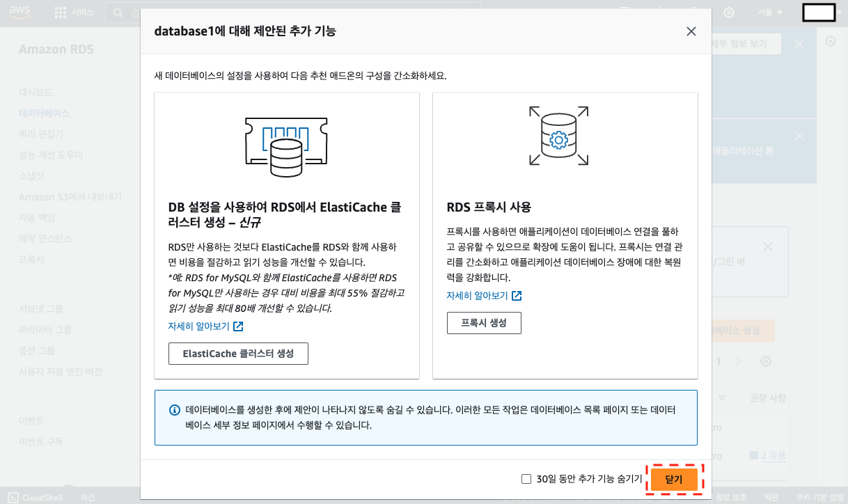Open 사용자 지정 엔진 버전 in sidebar
Image resolution: width=848 pixels, height=504 pixels.
61,371
